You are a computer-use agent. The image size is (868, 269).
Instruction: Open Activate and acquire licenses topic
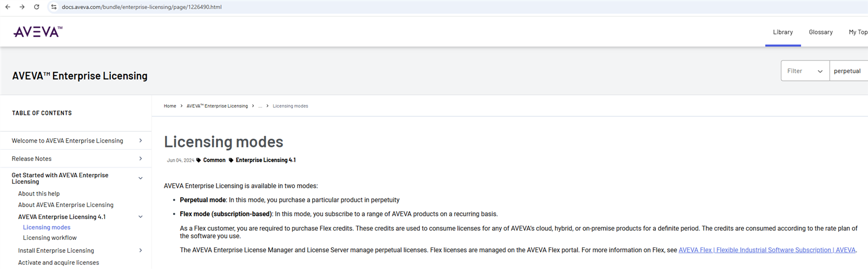coord(58,263)
